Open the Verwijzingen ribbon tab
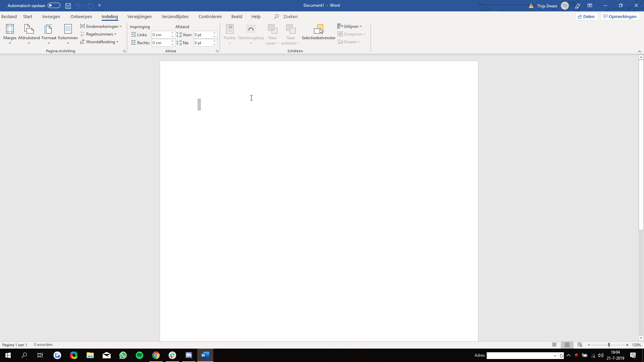 [x=139, y=16]
